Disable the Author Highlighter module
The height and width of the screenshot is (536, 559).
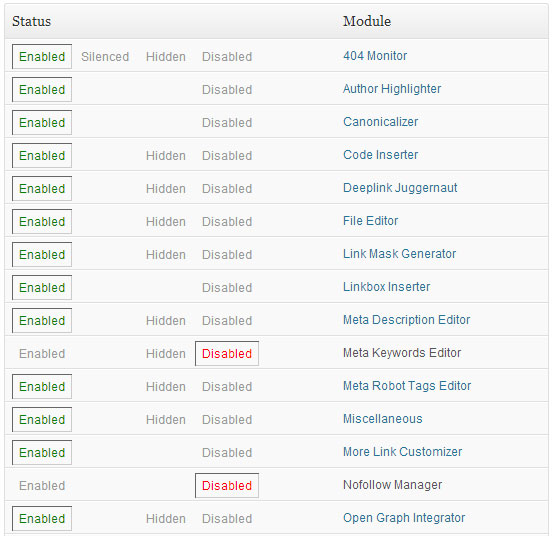pos(227,90)
